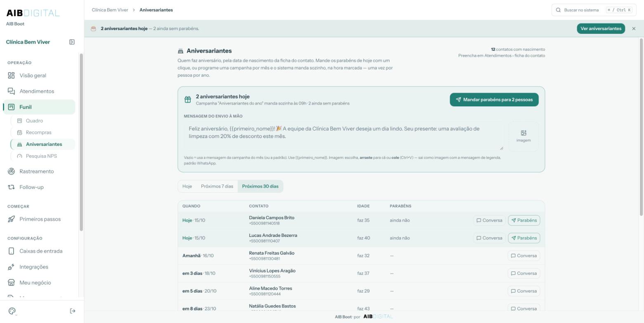Image resolution: width=644 pixels, height=323 pixels.
Task: Click the Ver aniversariantes banner button
Action: click(601, 28)
